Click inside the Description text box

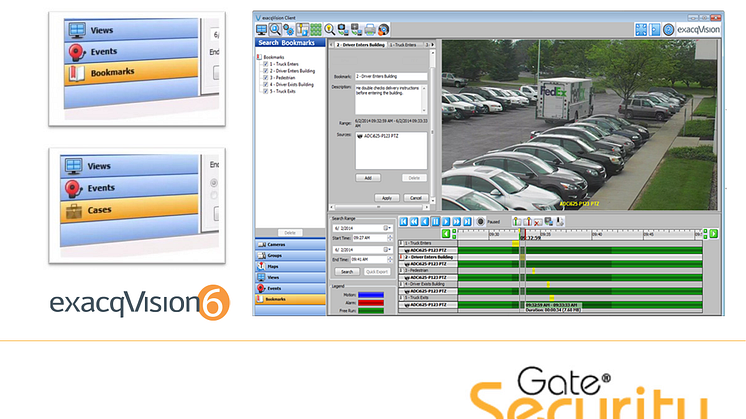pos(391,99)
